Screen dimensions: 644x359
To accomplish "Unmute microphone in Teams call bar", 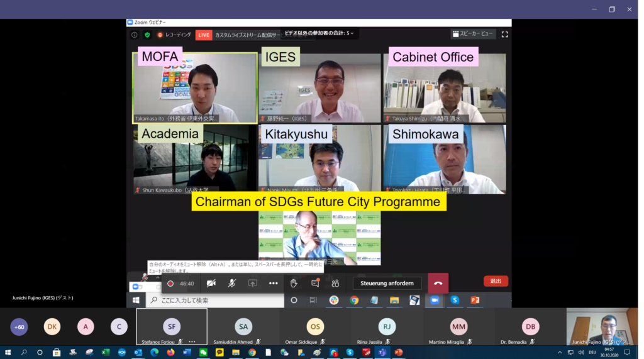I will pyautogui.click(x=231, y=284).
